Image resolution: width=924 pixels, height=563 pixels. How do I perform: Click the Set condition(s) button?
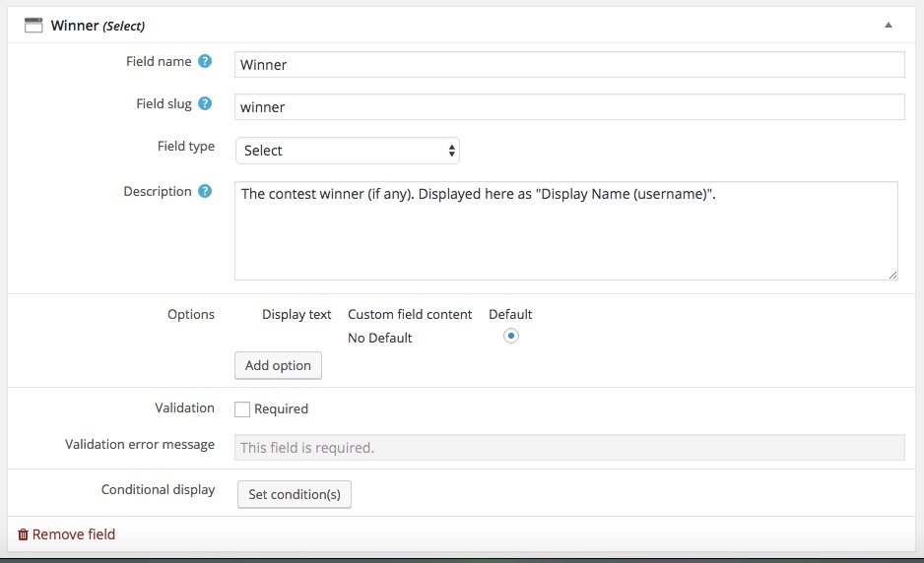[295, 494]
